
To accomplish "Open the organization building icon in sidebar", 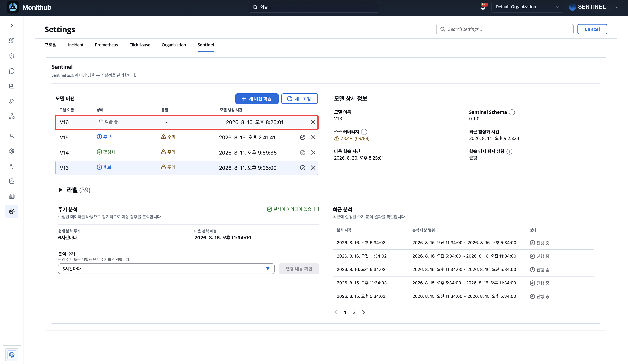I will click(x=12, y=196).
